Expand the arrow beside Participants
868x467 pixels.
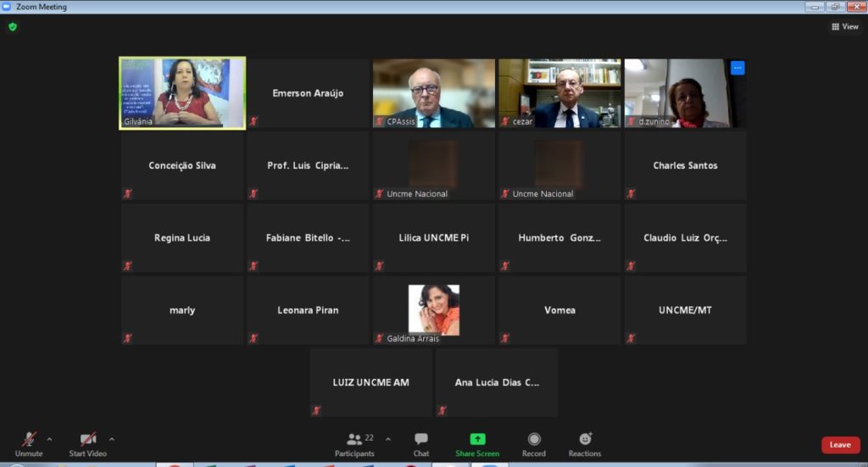click(388, 439)
